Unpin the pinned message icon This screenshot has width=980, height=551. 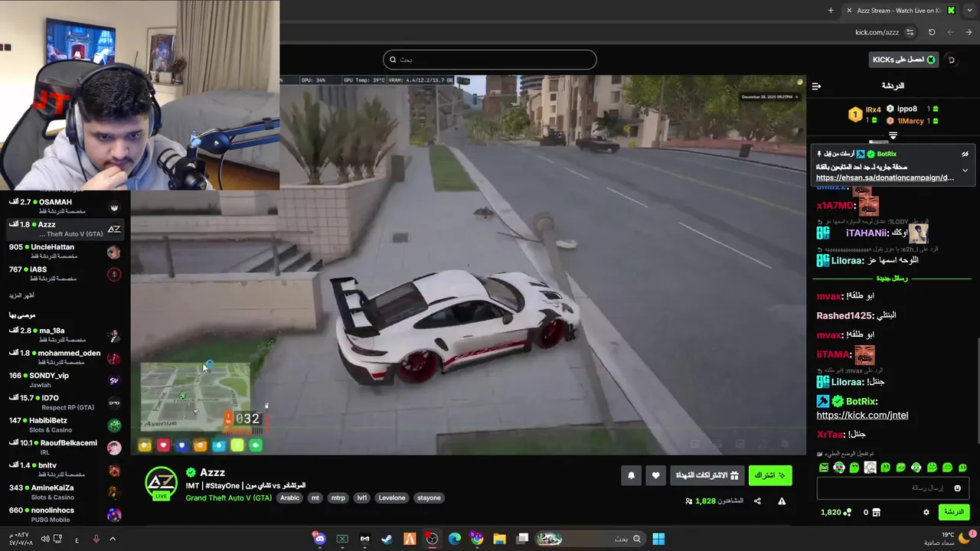pyautogui.click(x=965, y=154)
